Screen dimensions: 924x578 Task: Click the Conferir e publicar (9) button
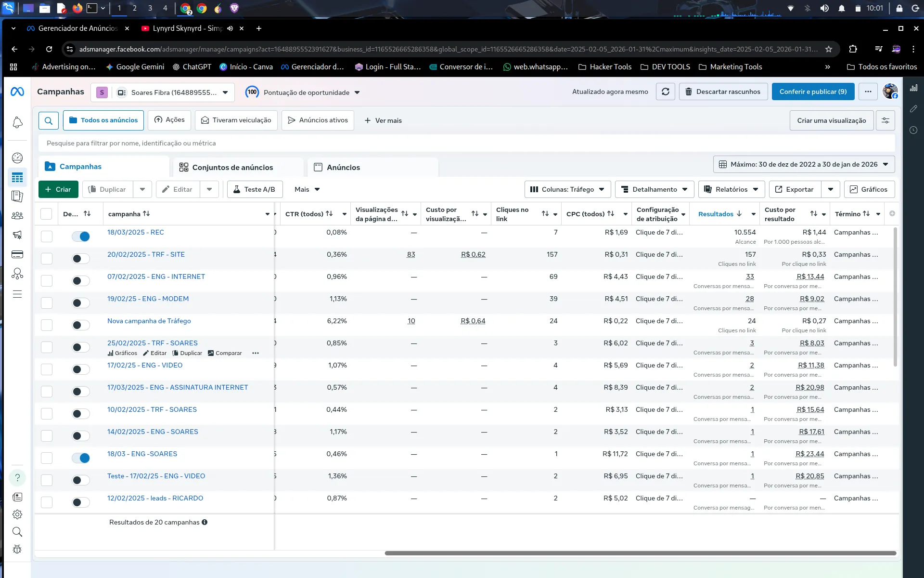pos(813,92)
